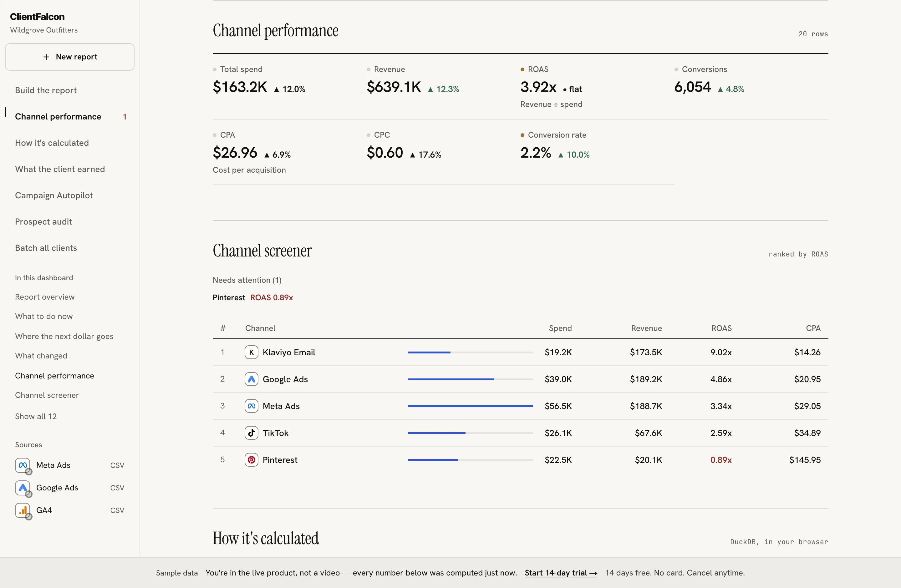Click the Klaviyo Email channel icon

pos(251,352)
